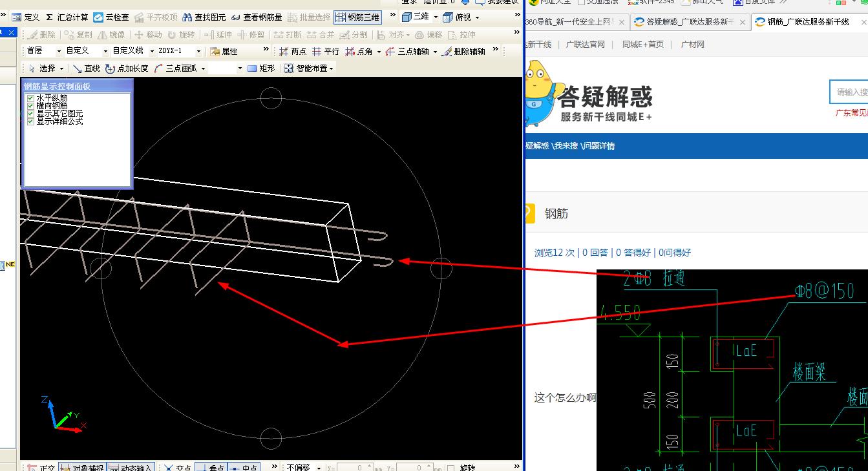This screenshot has height=471, width=868.
Task: Open the 自定义线 type dropdown
Action: pos(132,51)
